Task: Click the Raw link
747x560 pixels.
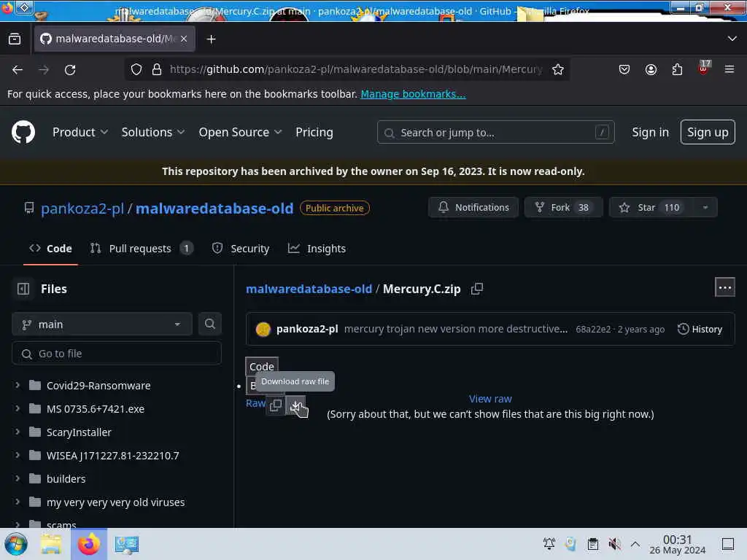Action: pyautogui.click(x=255, y=402)
